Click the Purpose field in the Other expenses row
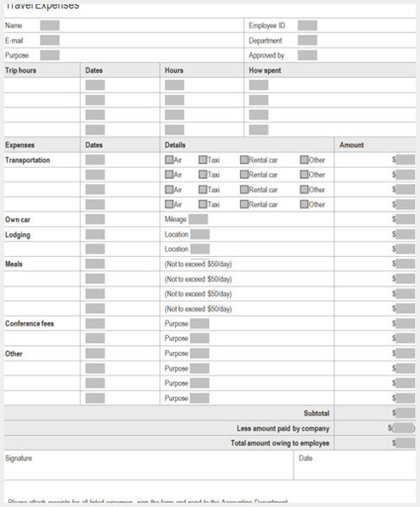420x507 pixels. [199, 354]
